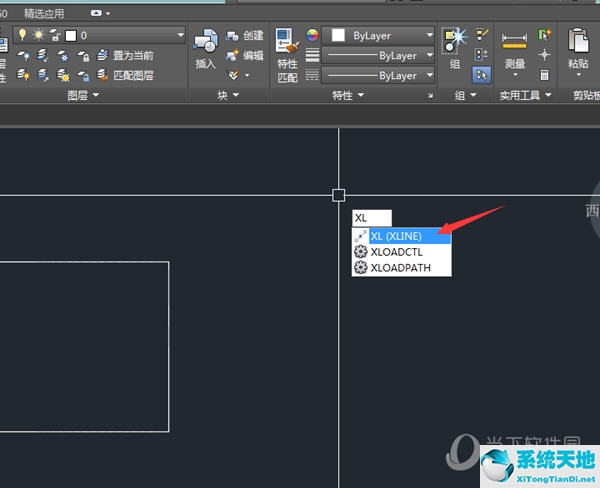Viewport: 600px width, 488px height.
Task: Toggle the layer freeze sun icon
Action: click(x=37, y=35)
